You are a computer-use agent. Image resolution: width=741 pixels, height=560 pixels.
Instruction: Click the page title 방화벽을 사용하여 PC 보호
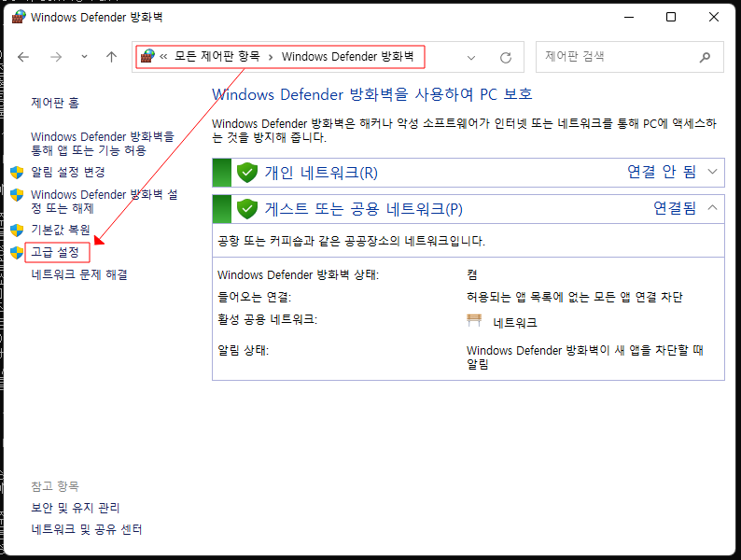point(372,94)
